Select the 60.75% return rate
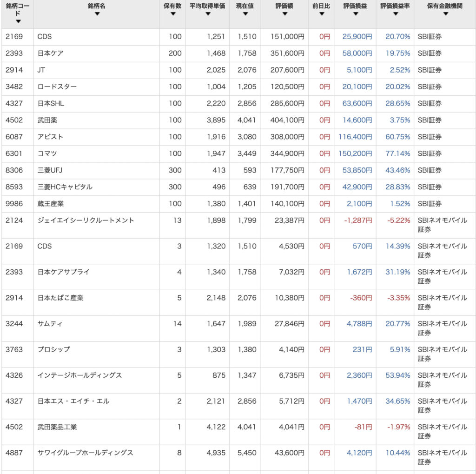The height and width of the screenshot is (474, 476). click(398, 137)
